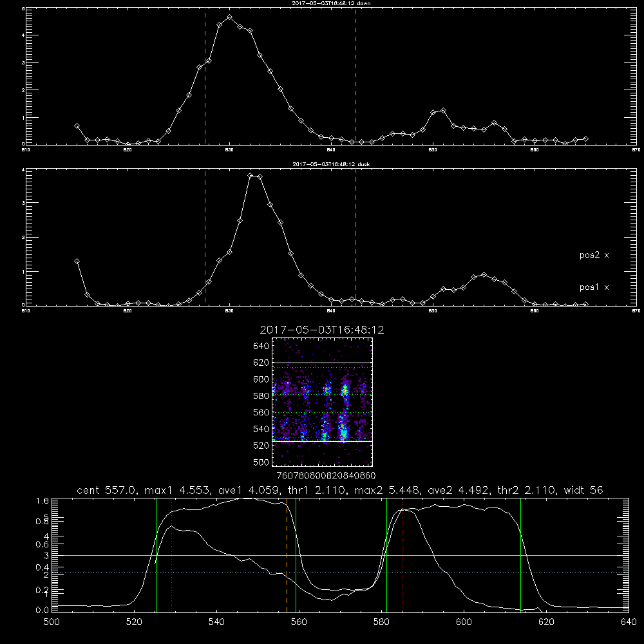Click the '560' label on bottom plot x-axis
The width and height of the screenshot is (644, 644).
click(x=299, y=622)
